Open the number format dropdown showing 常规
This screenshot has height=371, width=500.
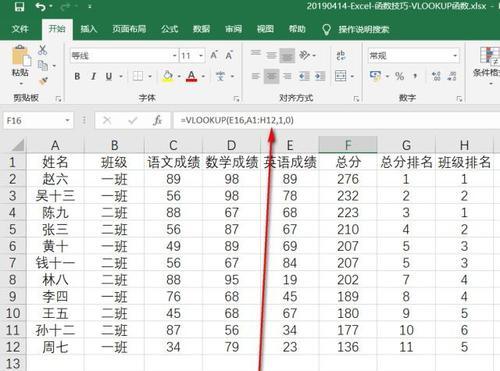click(x=455, y=56)
